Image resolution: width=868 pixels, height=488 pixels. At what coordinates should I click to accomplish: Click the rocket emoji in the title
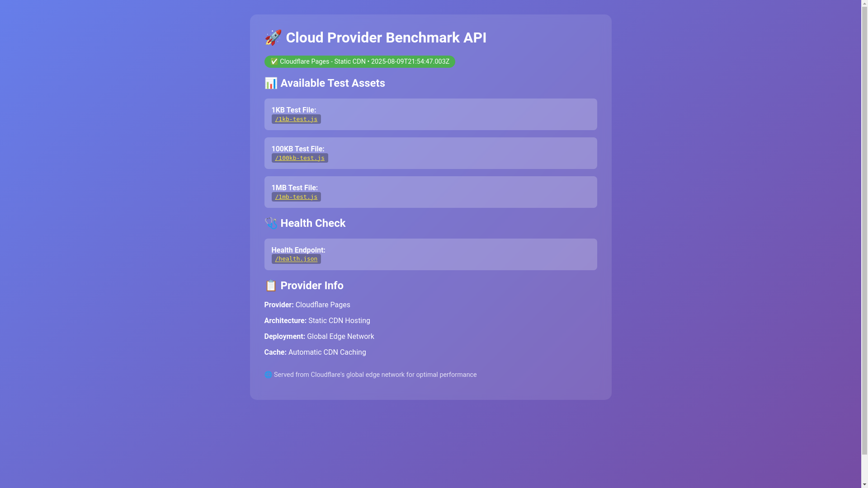[x=273, y=38]
